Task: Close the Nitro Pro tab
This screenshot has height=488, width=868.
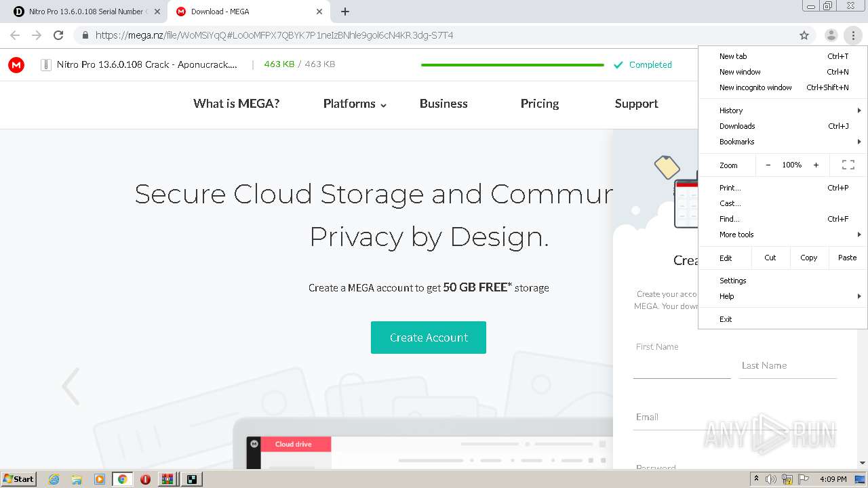Action: coord(157,12)
